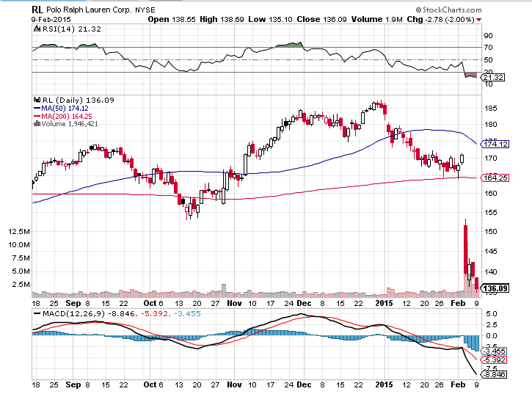The width and height of the screenshot is (532, 394).
Task: Click 2015 on the MACD panel date axis
Action: (x=384, y=384)
